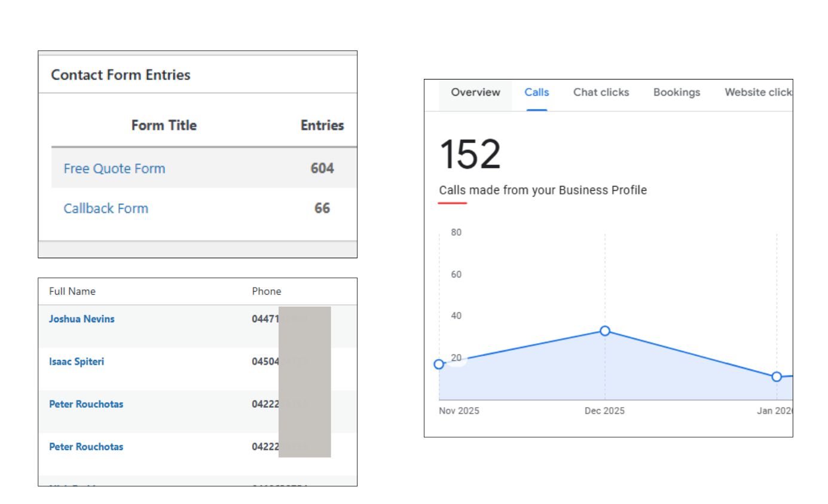Click the Nov 2025 data point on chart
Screen dimensions: 828x504
click(439, 364)
